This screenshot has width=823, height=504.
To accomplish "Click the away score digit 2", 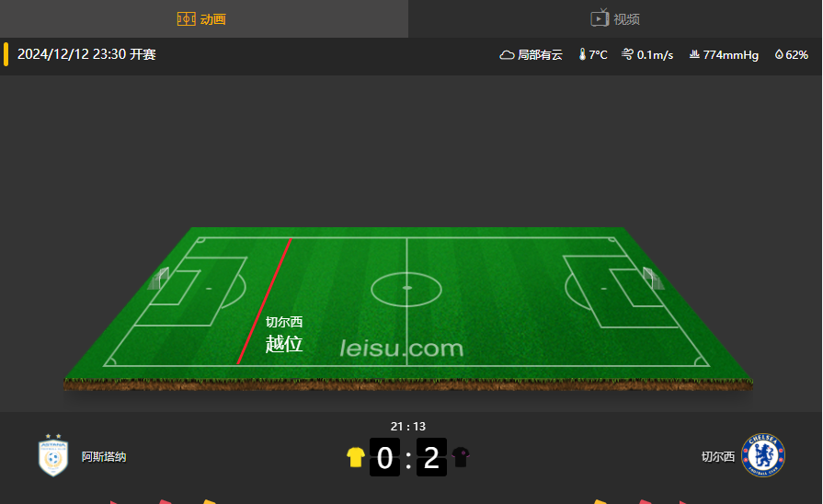I will pos(431,457).
